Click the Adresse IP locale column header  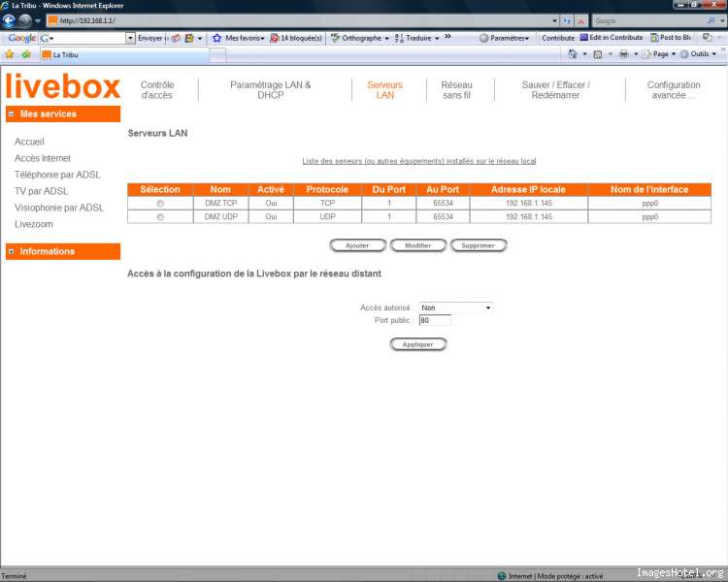point(528,189)
